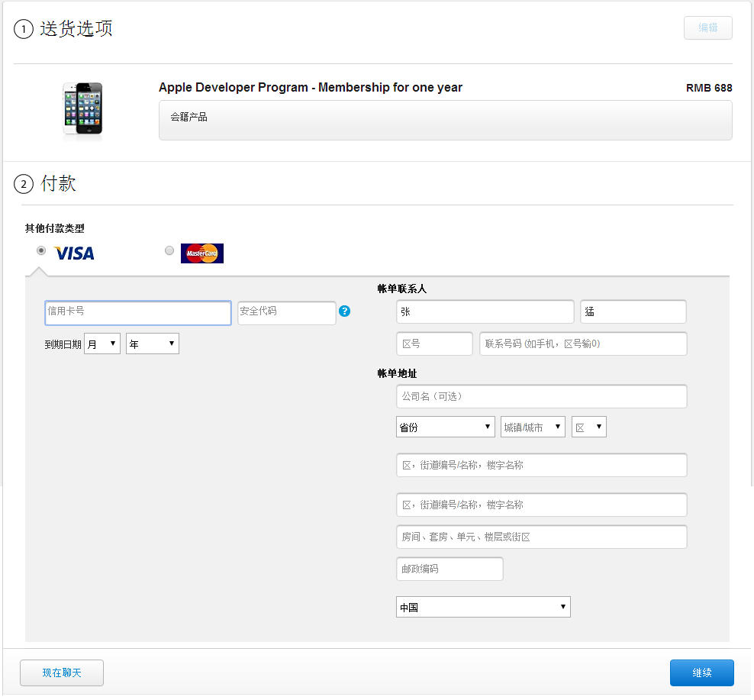The image size is (754, 700).
Task: Expand the province (省份) dropdown
Action: pyautogui.click(x=446, y=427)
